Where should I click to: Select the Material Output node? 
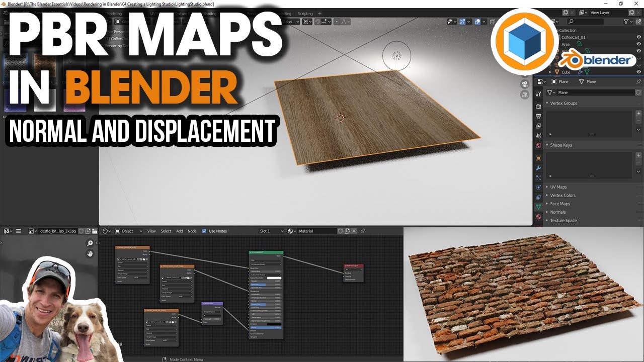tap(353, 273)
